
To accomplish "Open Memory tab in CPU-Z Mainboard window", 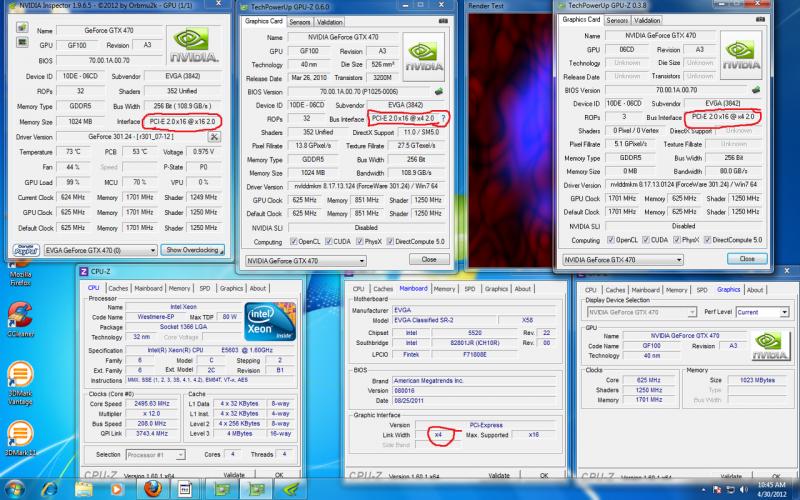I will point(444,289).
